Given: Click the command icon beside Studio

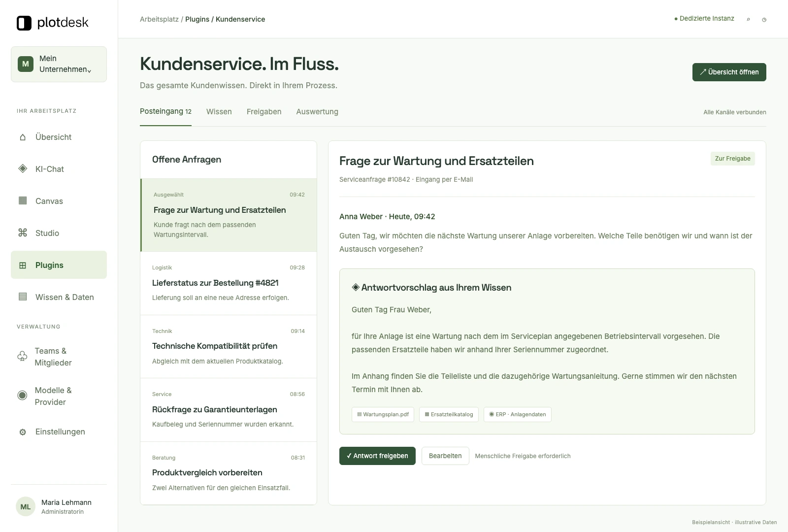Looking at the screenshot, I should click(23, 233).
